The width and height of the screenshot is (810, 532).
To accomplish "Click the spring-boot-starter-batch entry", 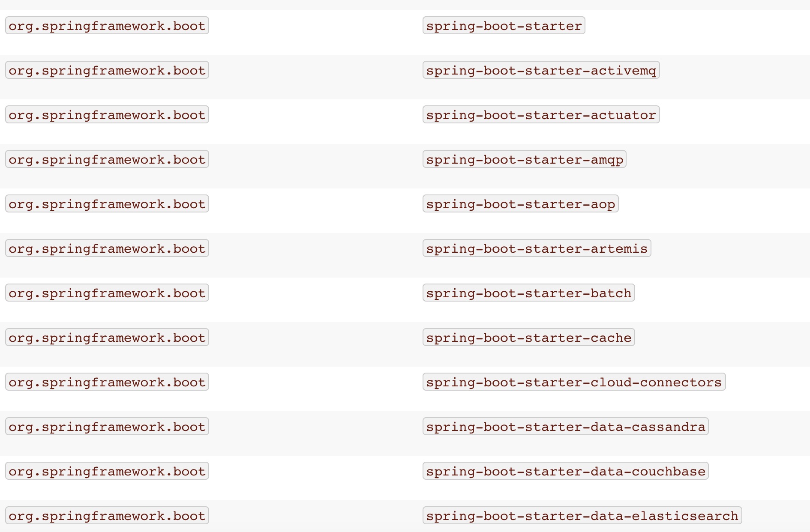I will pyautogui.click(x=528, y=293).
